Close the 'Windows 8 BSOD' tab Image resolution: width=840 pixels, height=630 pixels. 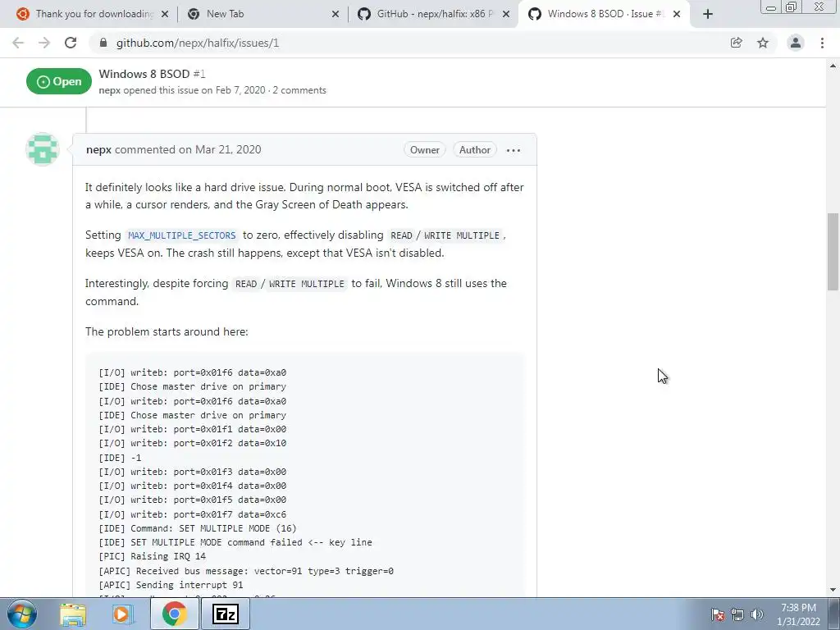click(x=677, y=15)
